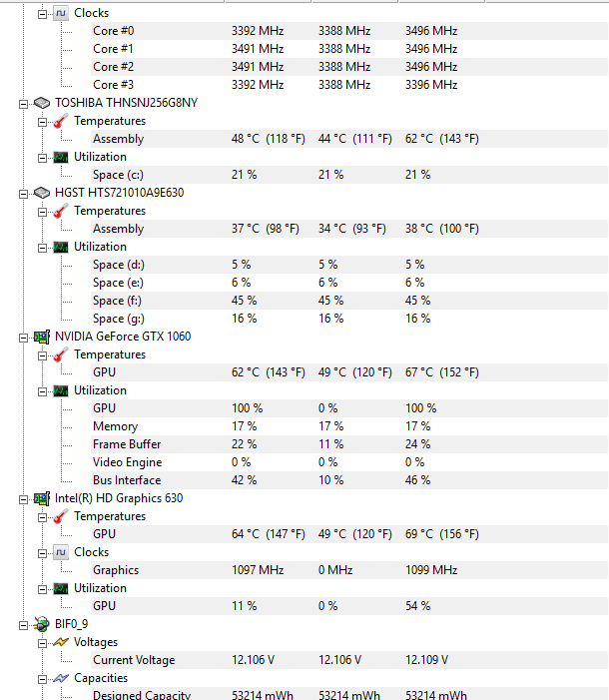Collapse the HGST HTS721010A9E630 node
Screen dimensions: 609x700
24,193
